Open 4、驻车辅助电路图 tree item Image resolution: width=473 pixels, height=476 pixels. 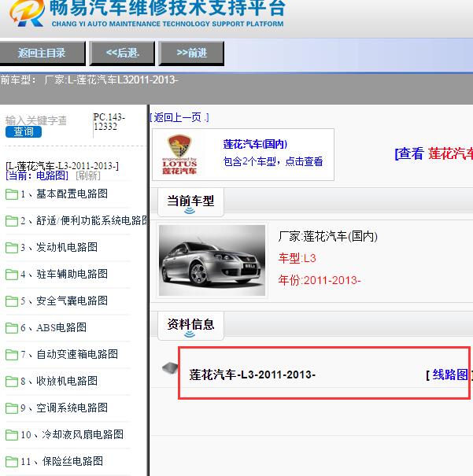64,274
